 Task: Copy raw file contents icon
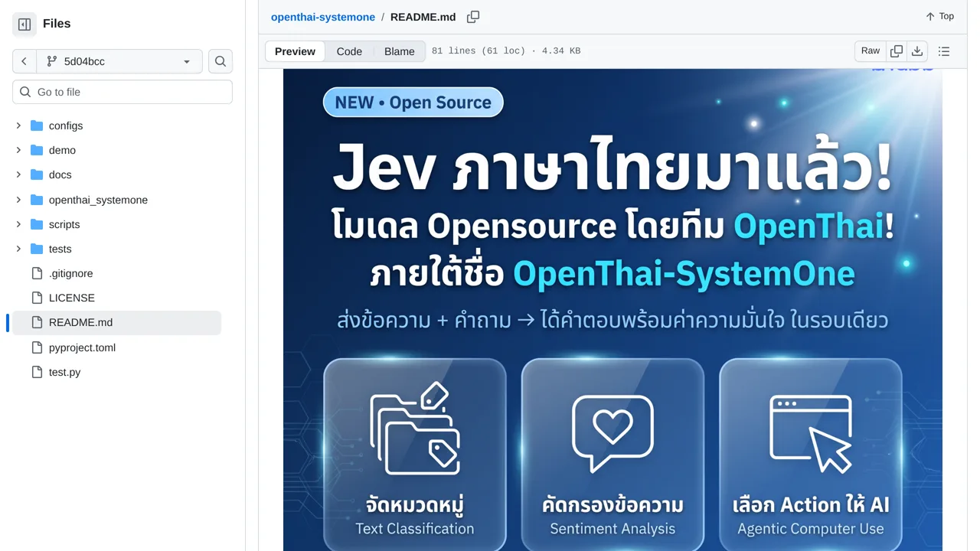coord(897,51)
